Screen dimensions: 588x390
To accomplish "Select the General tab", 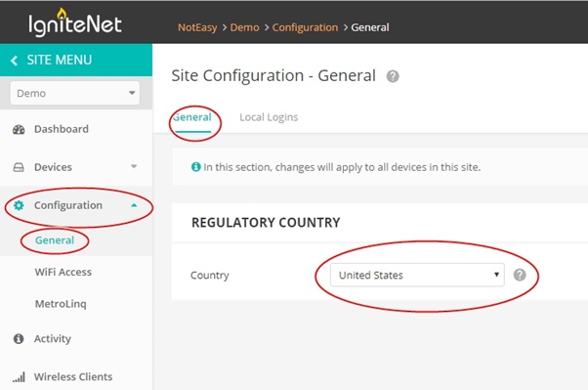I will pyautogui.click(x=192, y=117).
